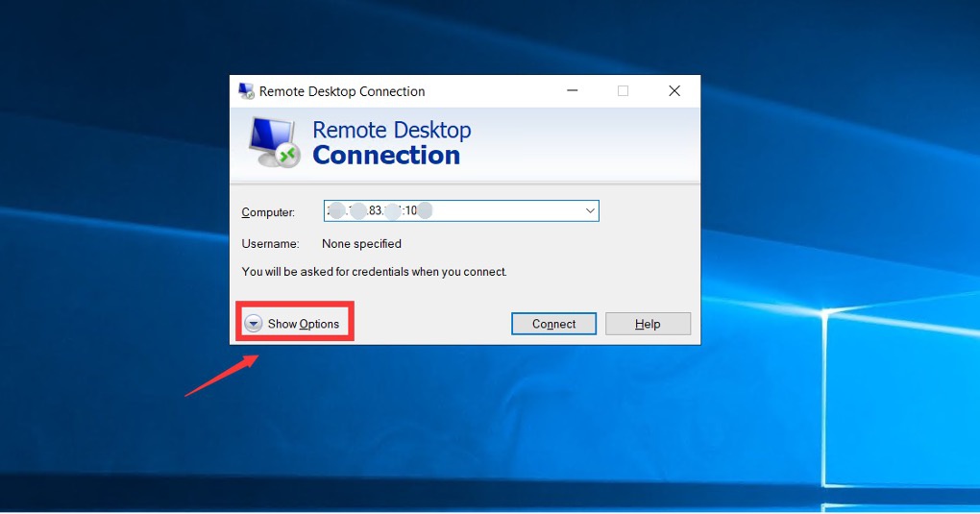This screenshot has width=980, height=514.
Task: Expand the dialog via Show Options text
Action: (x=304, y=324)
